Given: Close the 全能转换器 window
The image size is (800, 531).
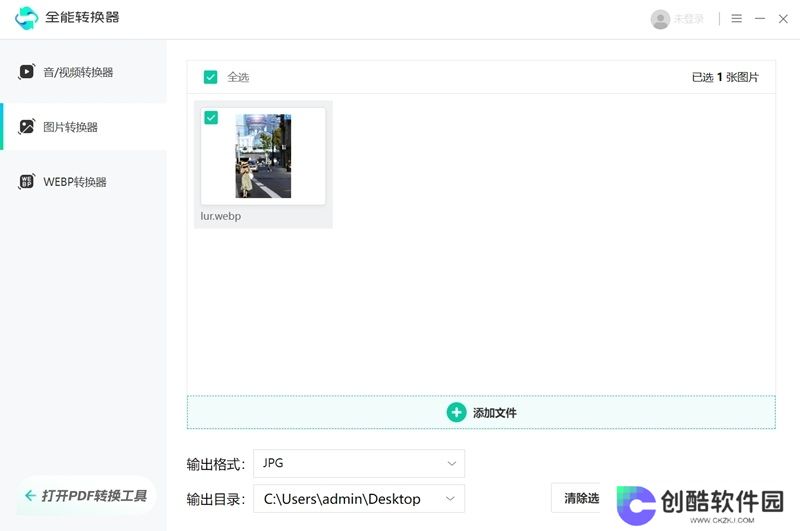Looking at the screenshot, I should click(x=783, y=19).
